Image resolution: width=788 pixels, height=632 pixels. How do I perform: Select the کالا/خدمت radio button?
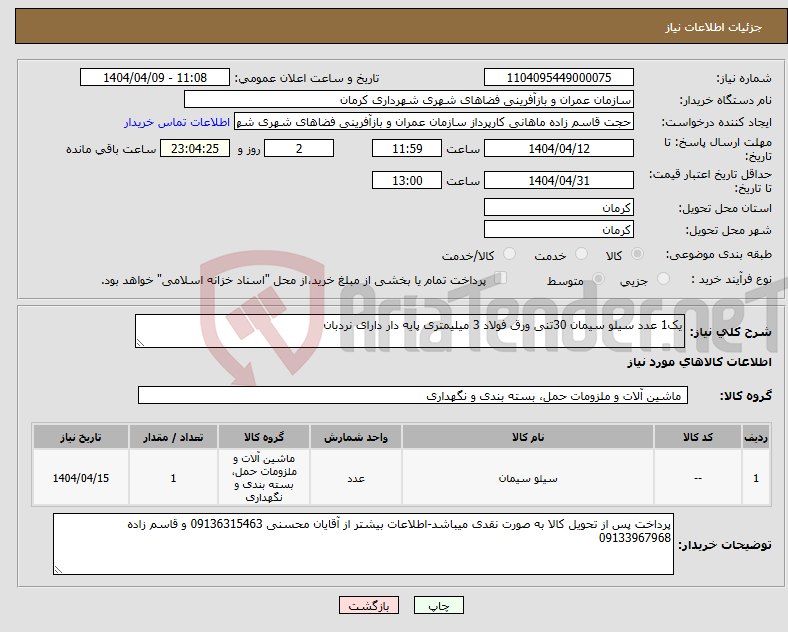(510, 254)
